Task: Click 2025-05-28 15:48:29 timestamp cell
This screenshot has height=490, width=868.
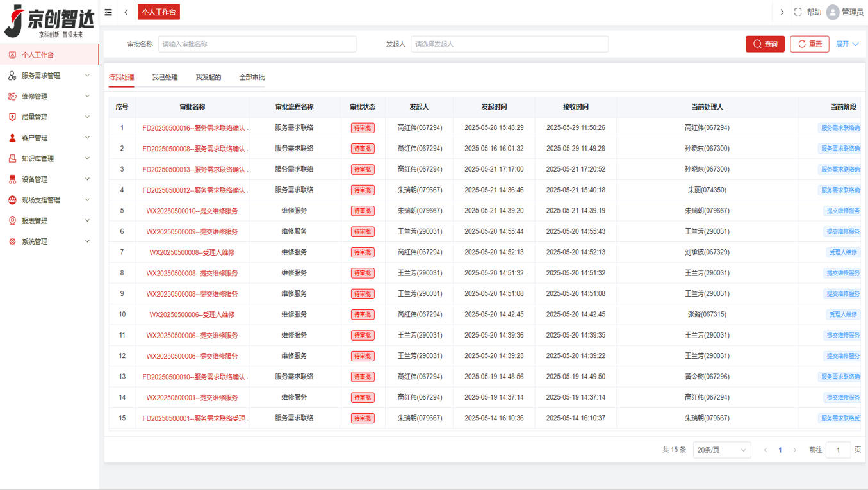Action: (x=494, y=128)
